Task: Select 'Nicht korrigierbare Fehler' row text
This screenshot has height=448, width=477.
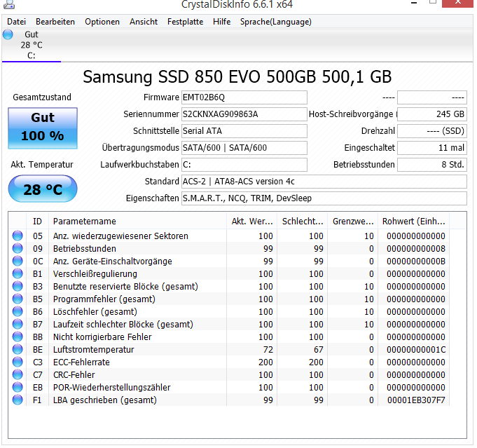Action: pyautogui.click(x=102, y=337)
